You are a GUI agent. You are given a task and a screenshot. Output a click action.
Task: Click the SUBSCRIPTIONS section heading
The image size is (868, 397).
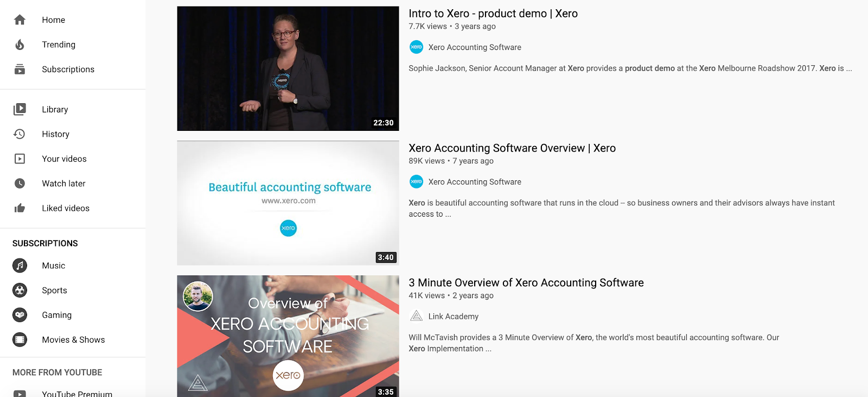click(x=45, y=243)
